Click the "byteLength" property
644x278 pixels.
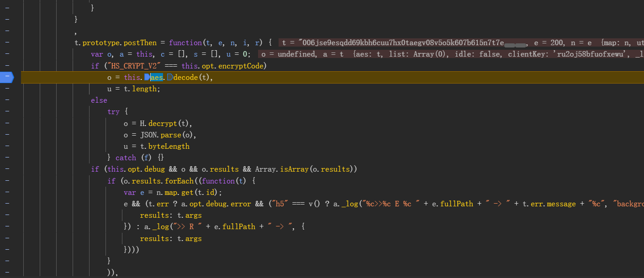169,147
